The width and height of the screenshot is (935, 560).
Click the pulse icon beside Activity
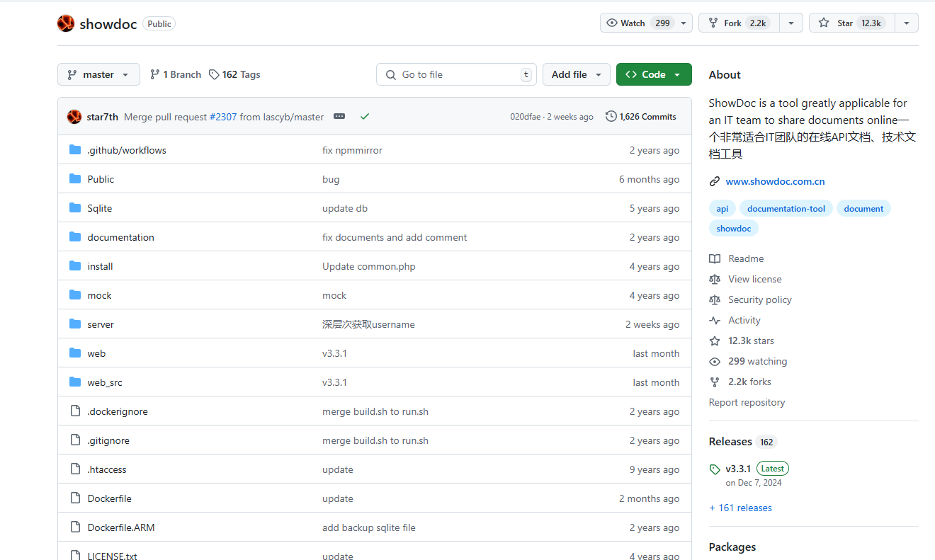pyautogui.click(x=715, y=320)
